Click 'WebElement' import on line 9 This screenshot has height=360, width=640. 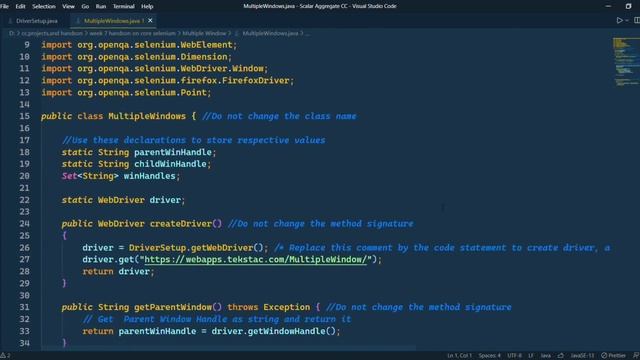207,45
